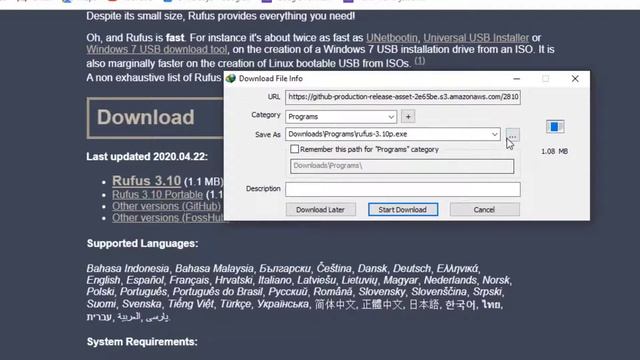Click the 'Last updated 2020.04.22:' text
This screenshot has height=360, width=640.
click(147, 157)
